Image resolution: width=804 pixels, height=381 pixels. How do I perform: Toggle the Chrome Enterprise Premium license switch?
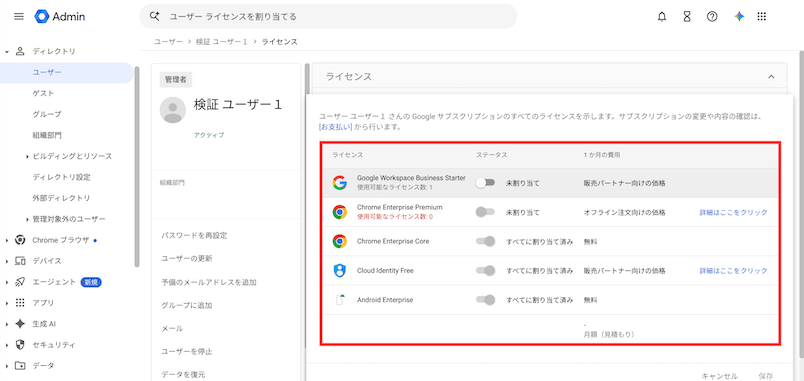coord(485,212)
